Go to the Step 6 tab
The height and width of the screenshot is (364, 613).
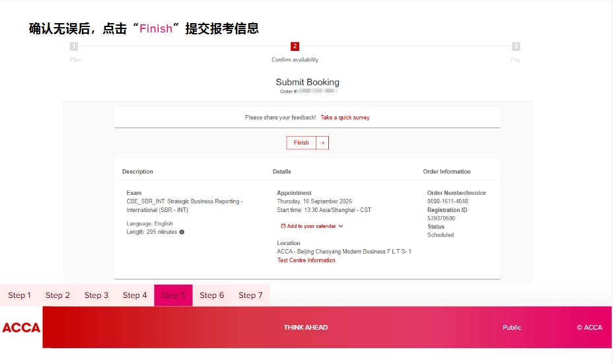pos(211,295)
